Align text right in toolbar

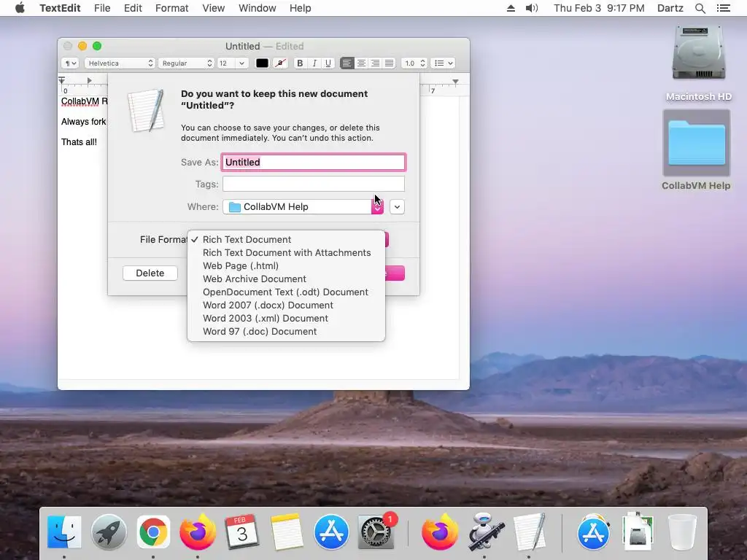[376, 63]
